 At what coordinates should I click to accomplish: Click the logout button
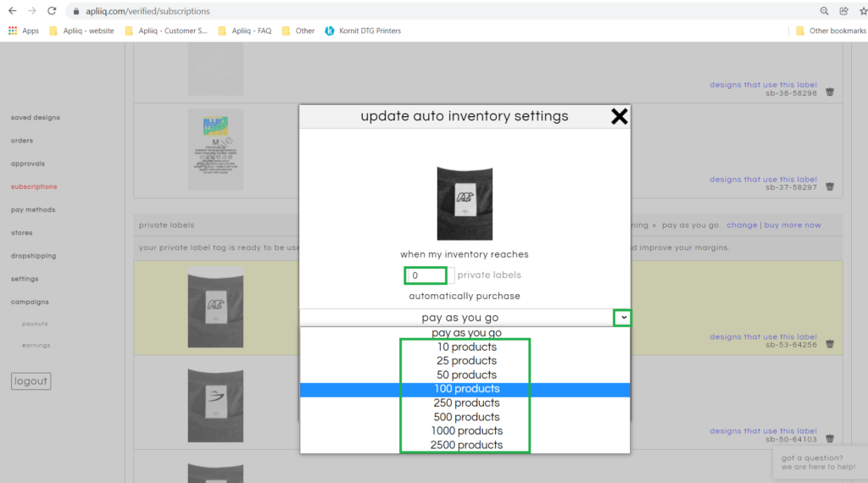pos(31,381)
